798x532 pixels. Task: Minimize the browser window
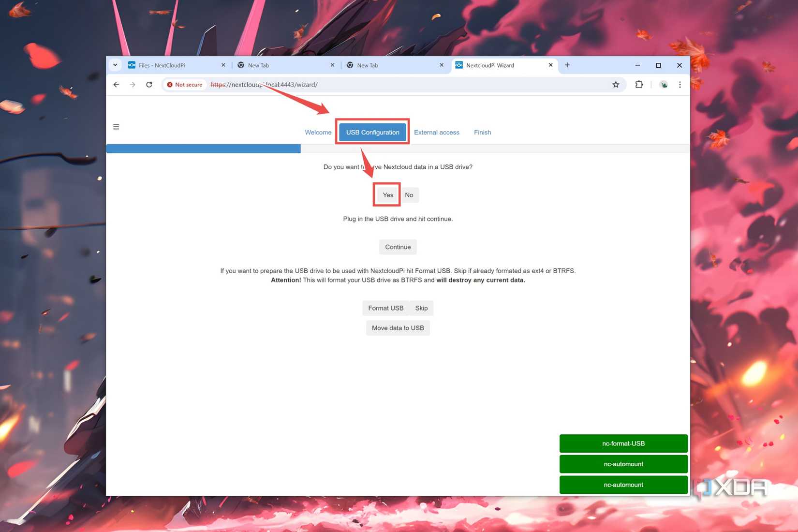(637, 65)
